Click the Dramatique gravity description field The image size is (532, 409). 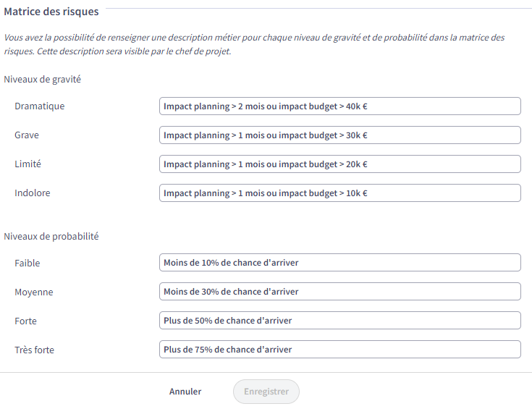(340, 106)
